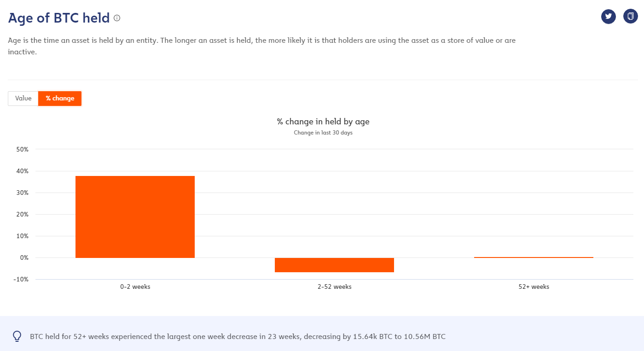Click the 0% y-axis label
Viewport: 644px width, 351px height.
24,257
